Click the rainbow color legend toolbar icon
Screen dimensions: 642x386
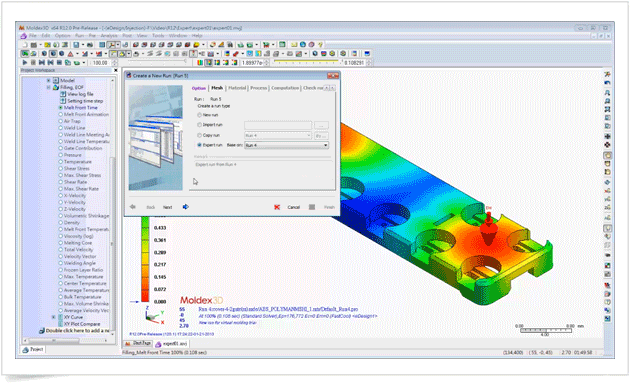pyautogui.click(x=200, y=63)
